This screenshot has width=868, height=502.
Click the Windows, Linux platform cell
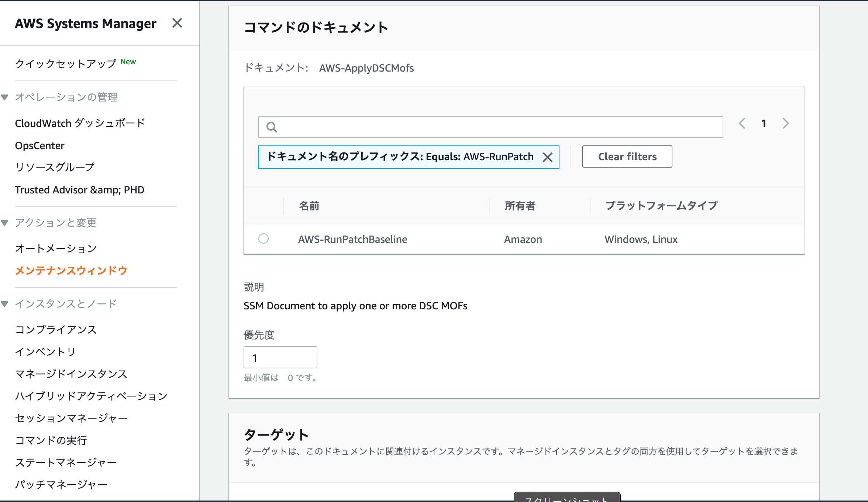point(641,239)
